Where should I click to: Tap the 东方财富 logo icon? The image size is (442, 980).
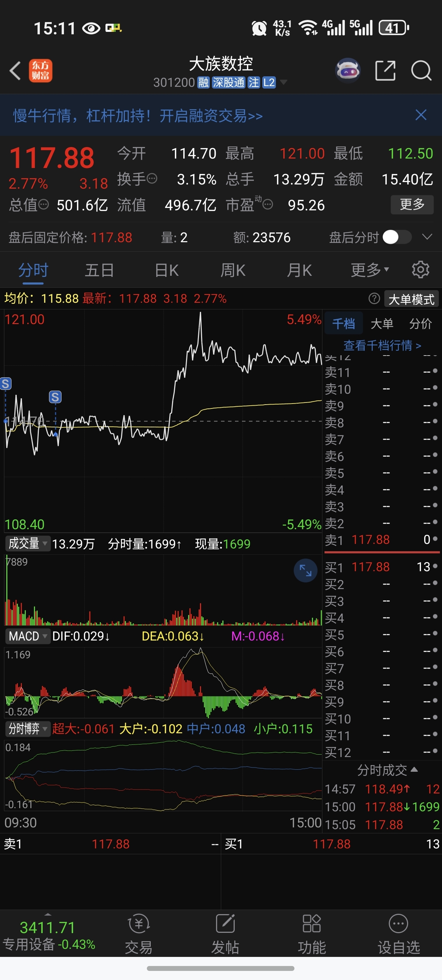[x=41, y=71]
